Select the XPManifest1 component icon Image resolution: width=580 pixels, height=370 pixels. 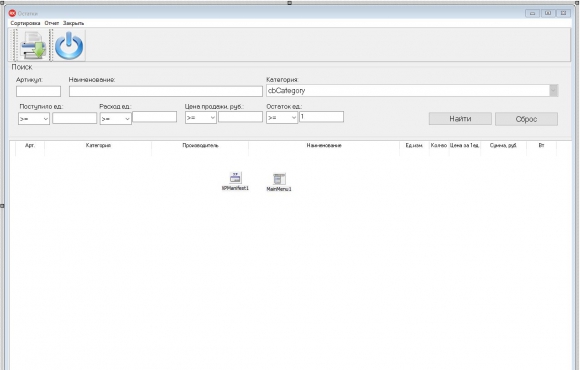tap(235, 178)
